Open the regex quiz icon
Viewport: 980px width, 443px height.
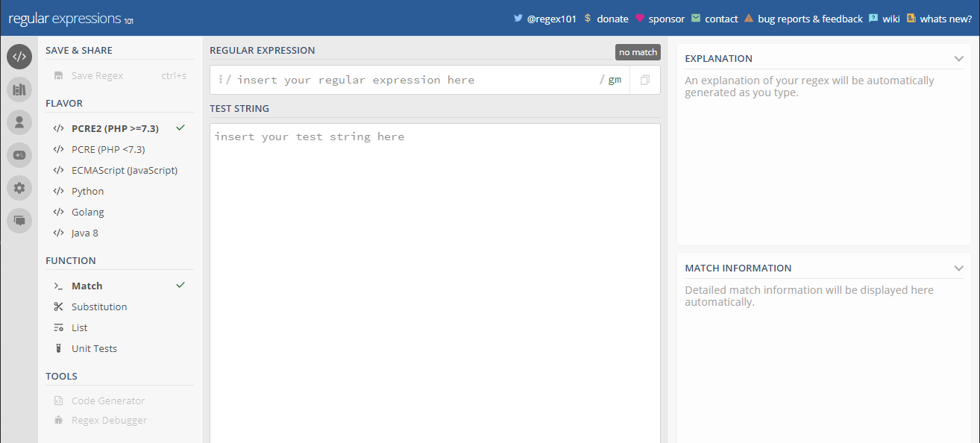point(19,154)
